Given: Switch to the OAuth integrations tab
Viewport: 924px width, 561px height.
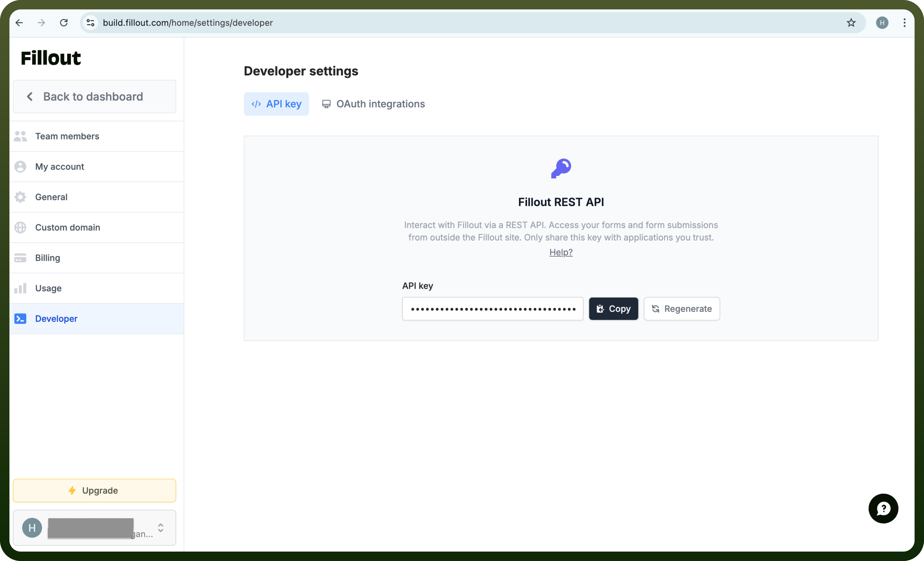Looking at the screenshot, I should (x=374, y=104).
